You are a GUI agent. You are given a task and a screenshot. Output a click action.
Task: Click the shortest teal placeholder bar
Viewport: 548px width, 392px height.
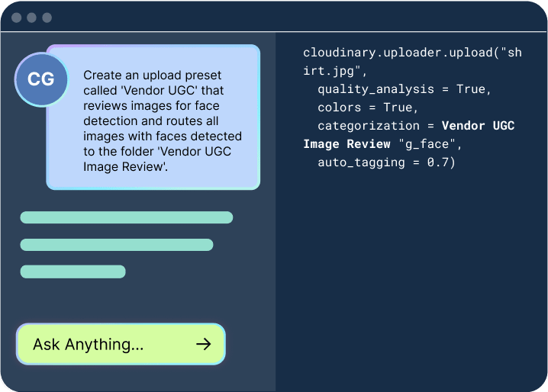tap(73, 272)
